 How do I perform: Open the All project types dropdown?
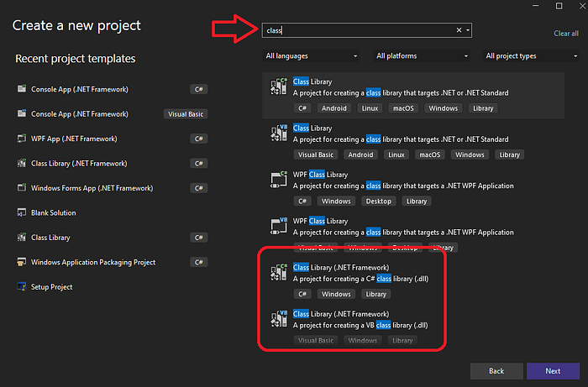[x=531, y=55]
